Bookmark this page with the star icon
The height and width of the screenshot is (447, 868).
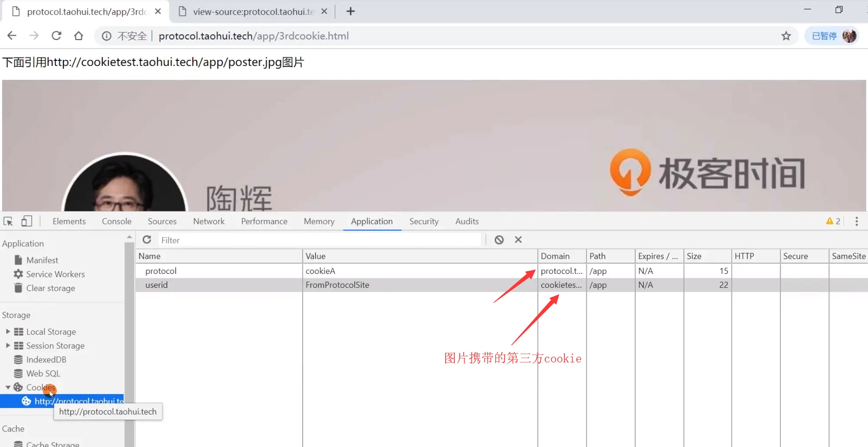tap(786, 36)
